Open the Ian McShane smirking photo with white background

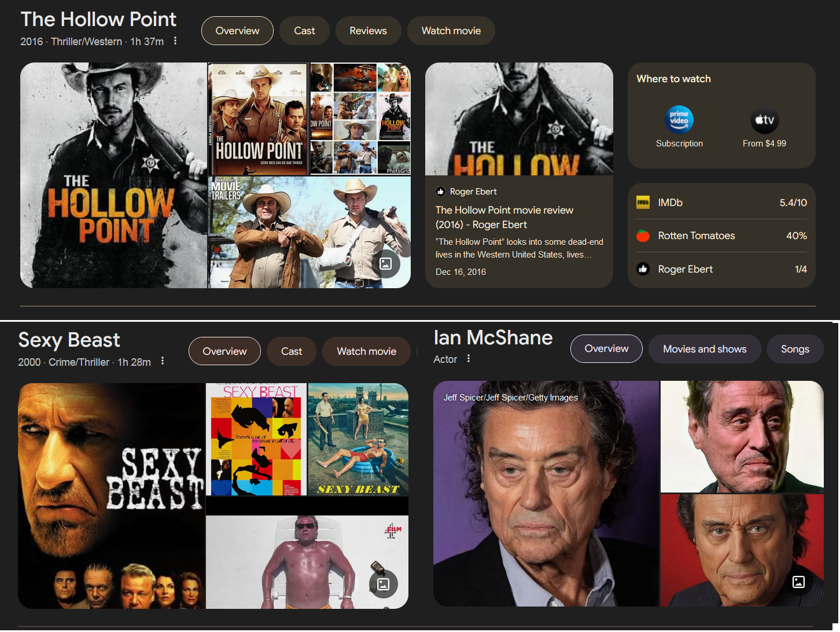click(x=742, y=437)
